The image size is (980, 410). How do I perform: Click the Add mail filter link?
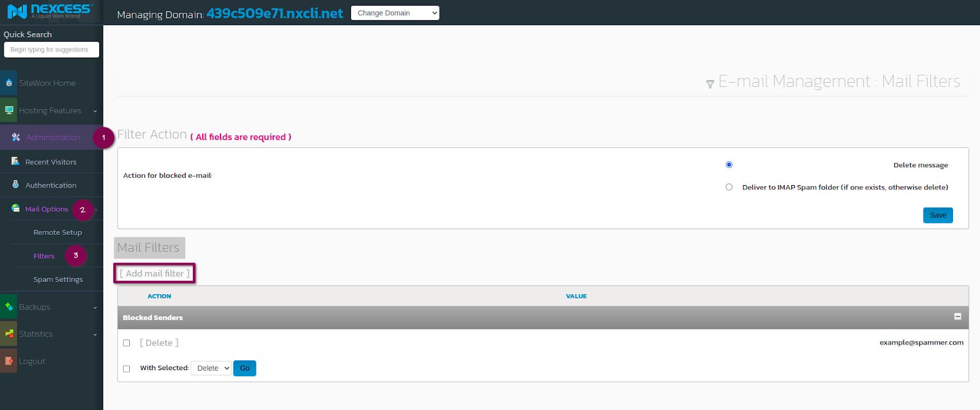click(154, 273)
